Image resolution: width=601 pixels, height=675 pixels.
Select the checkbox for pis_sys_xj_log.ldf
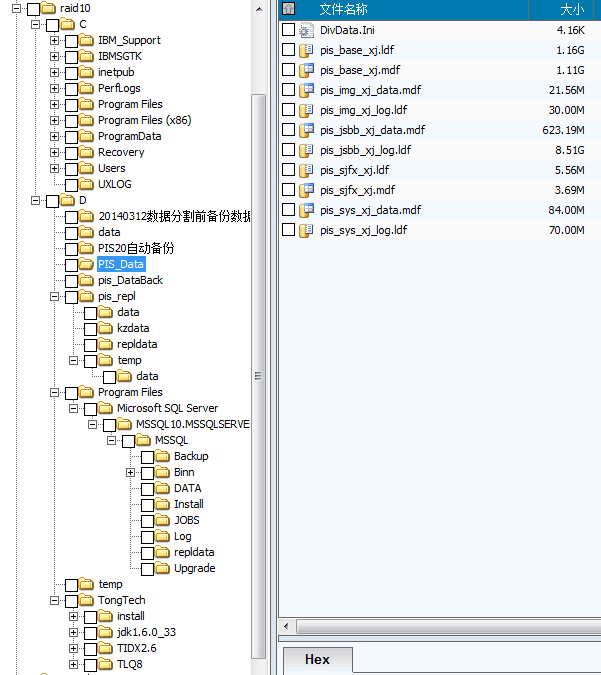coord(289,230)
